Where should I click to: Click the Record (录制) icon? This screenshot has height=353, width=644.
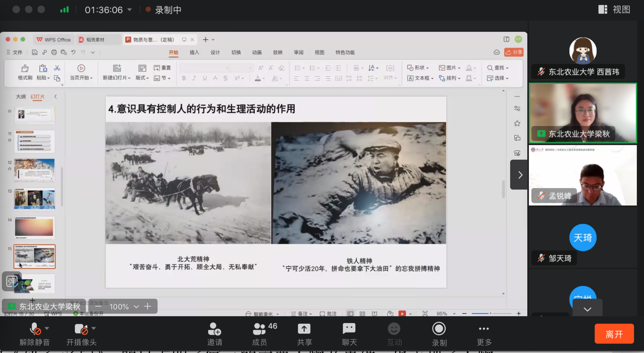(x=439, y=329)
